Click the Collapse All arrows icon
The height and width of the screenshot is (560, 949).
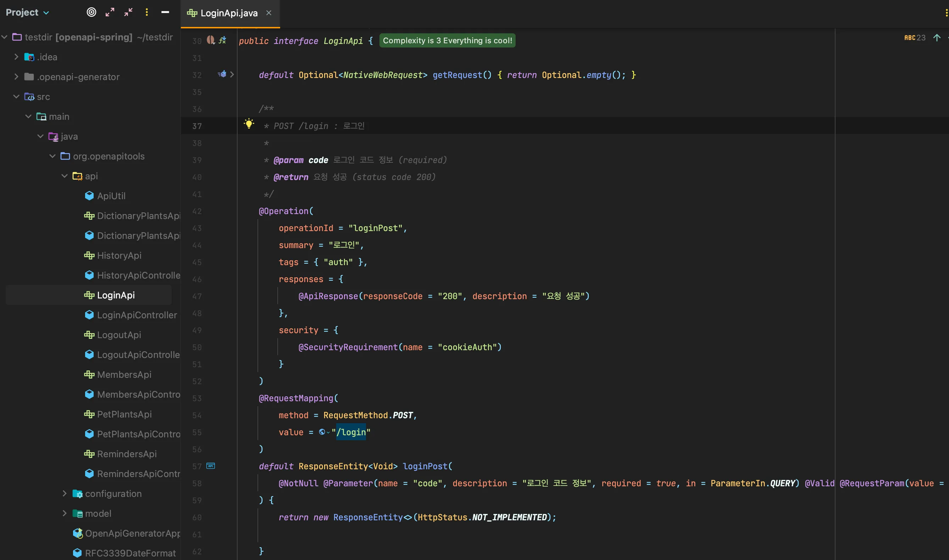pos(128,12)
